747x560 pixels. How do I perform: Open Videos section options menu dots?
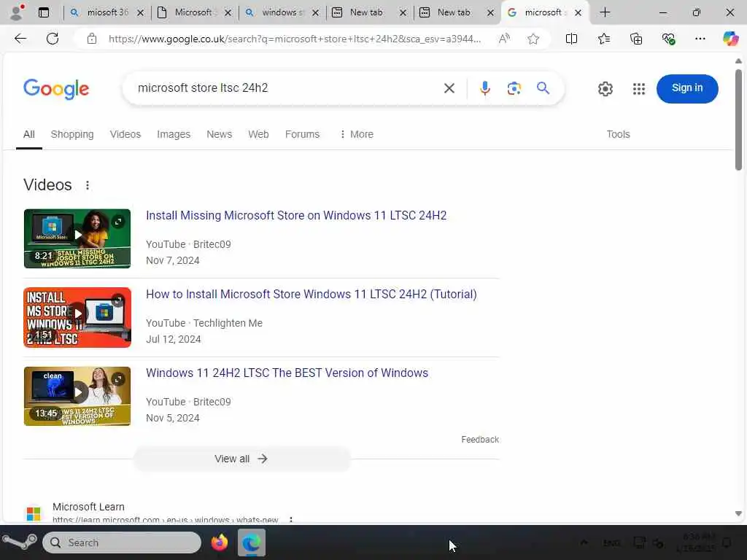coord(88,185)
